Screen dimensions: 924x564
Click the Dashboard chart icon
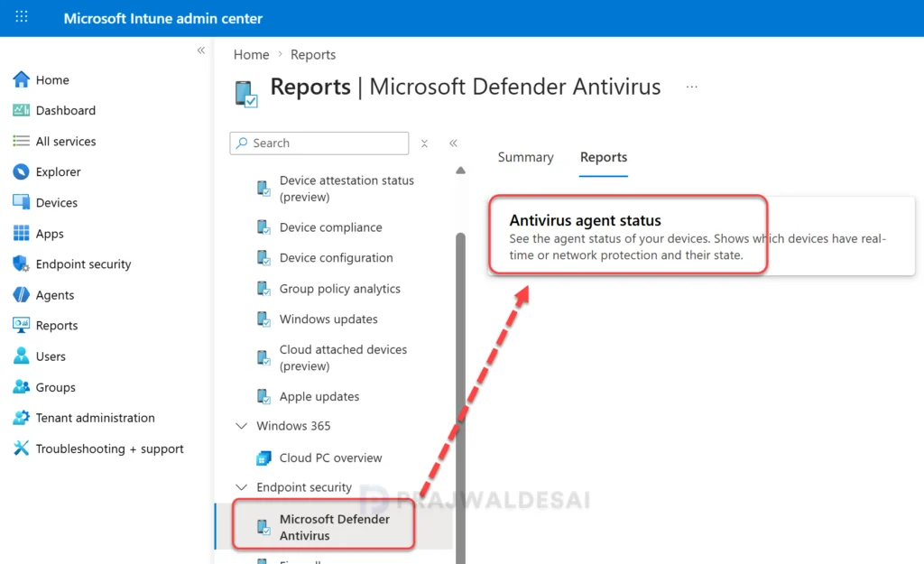pos(22,110)
